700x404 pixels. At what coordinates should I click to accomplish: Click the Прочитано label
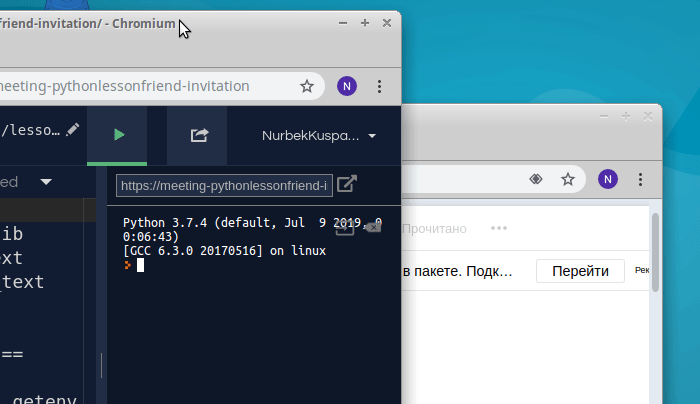(x=434, y=229)
